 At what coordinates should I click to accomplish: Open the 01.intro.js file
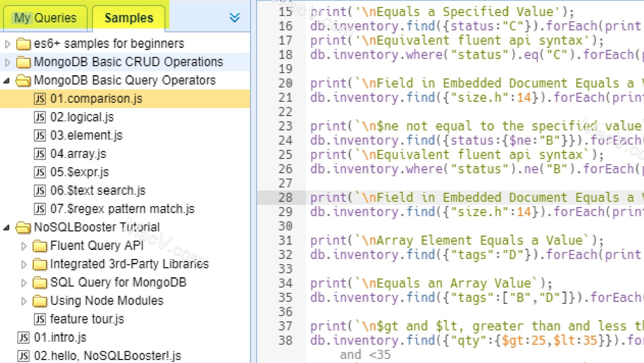[60, 338]
